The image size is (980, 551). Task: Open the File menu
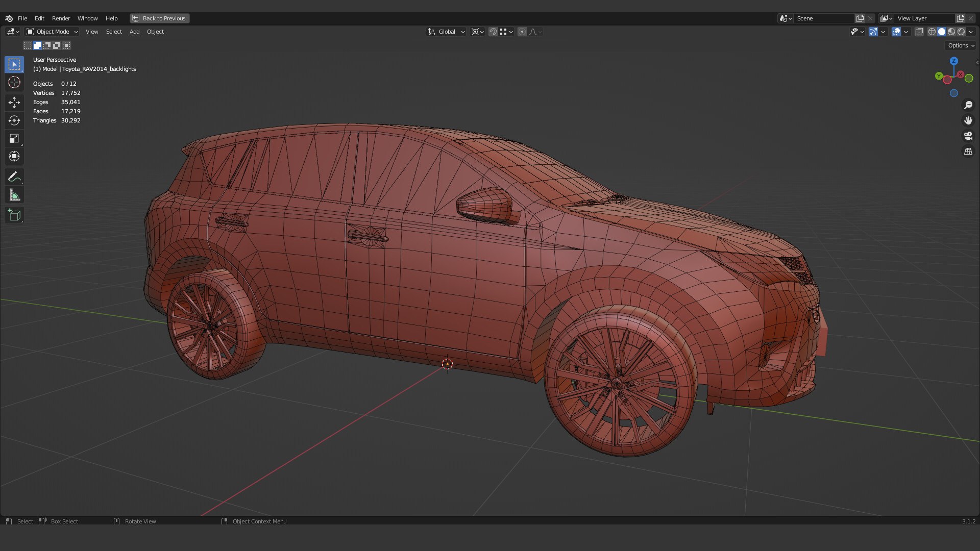(x=22, y=18)
